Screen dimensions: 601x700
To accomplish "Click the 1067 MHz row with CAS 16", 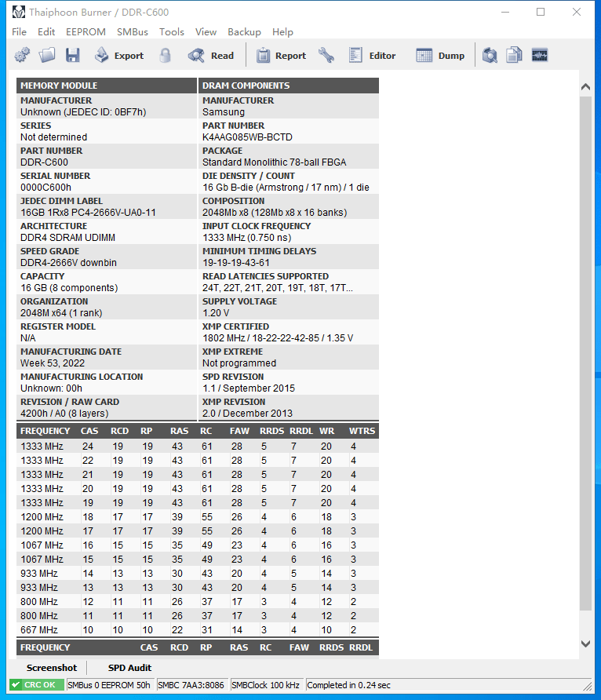I will 197,545.
